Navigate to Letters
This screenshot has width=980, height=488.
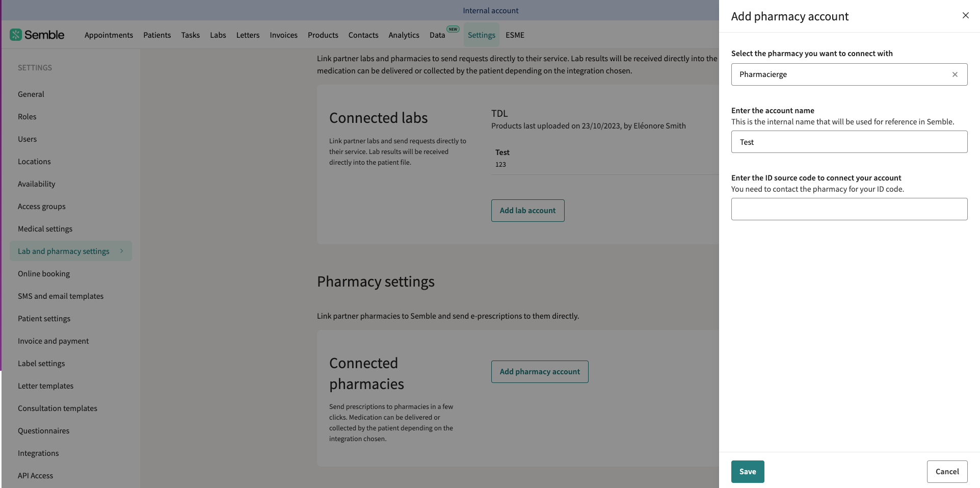(x=248, y=35)
